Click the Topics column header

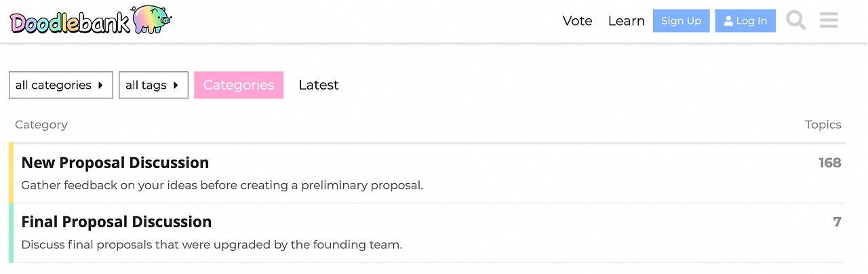823,125
